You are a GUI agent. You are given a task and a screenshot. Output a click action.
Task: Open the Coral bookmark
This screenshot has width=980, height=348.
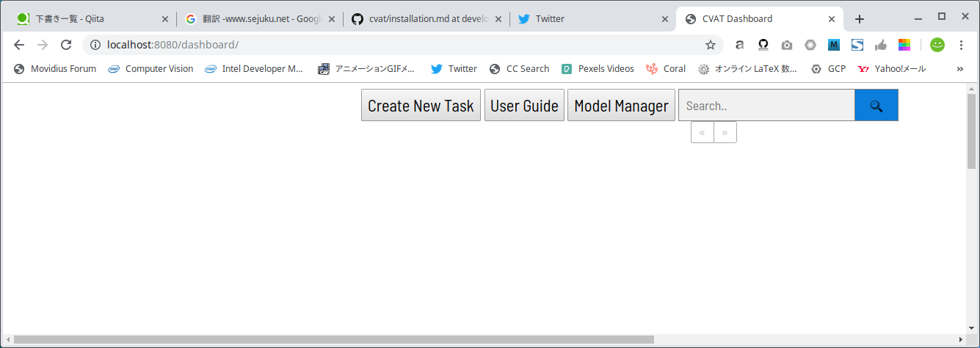(666, 69)
